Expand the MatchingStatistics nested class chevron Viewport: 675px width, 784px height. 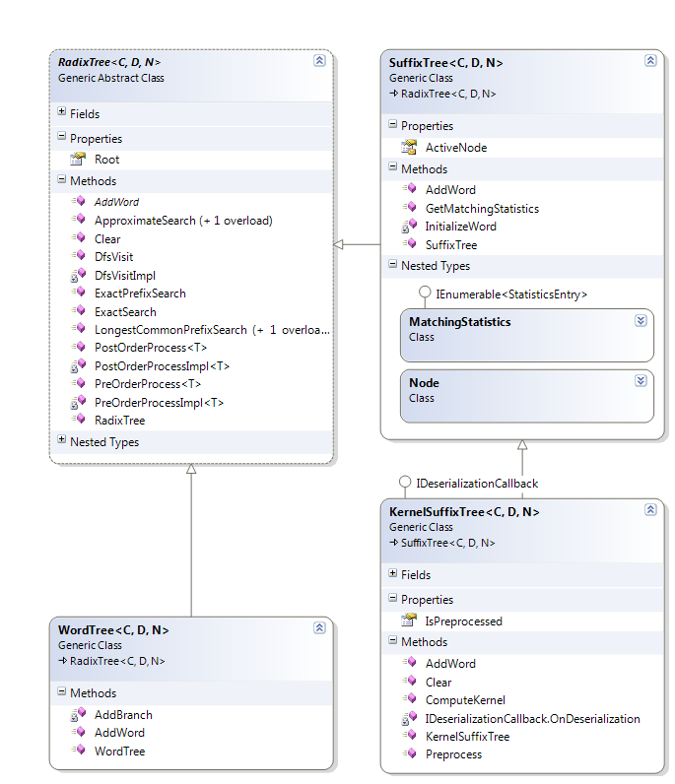coord(641,320)
